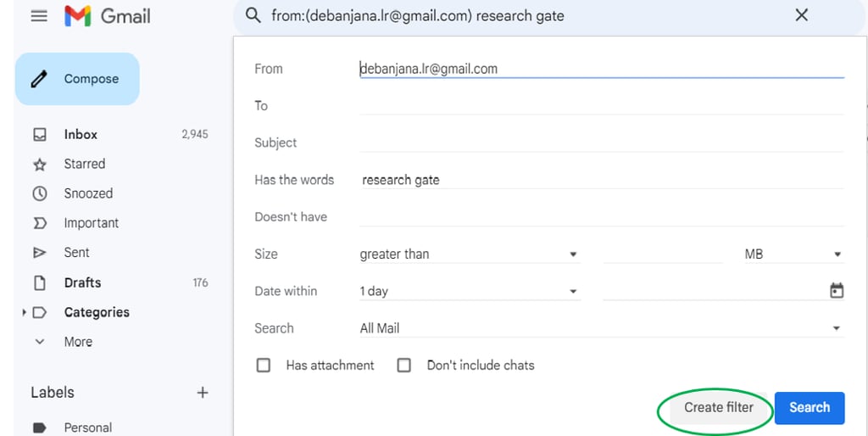Expand the Categories section

(x=25, y=312)
